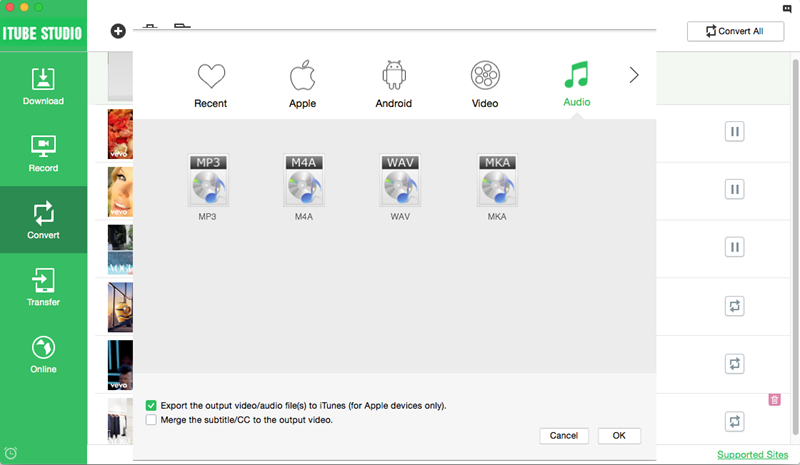Image resolution: width=800 pixels, height=465 pixels.
Task: Click the Convert All button
Action: 735,31
